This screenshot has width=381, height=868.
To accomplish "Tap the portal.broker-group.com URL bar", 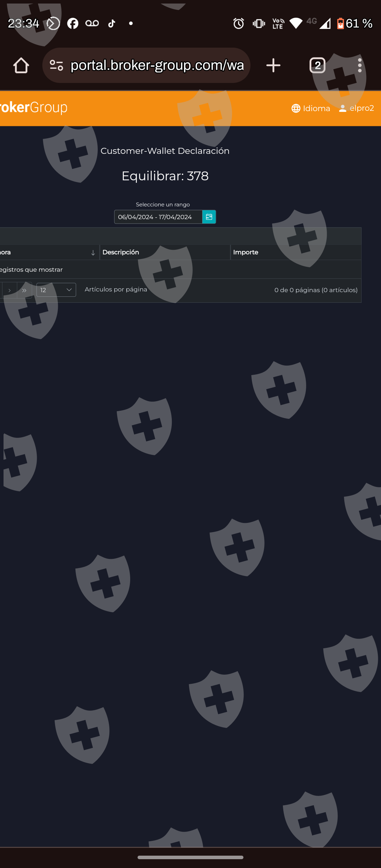I will click(157, 66).
